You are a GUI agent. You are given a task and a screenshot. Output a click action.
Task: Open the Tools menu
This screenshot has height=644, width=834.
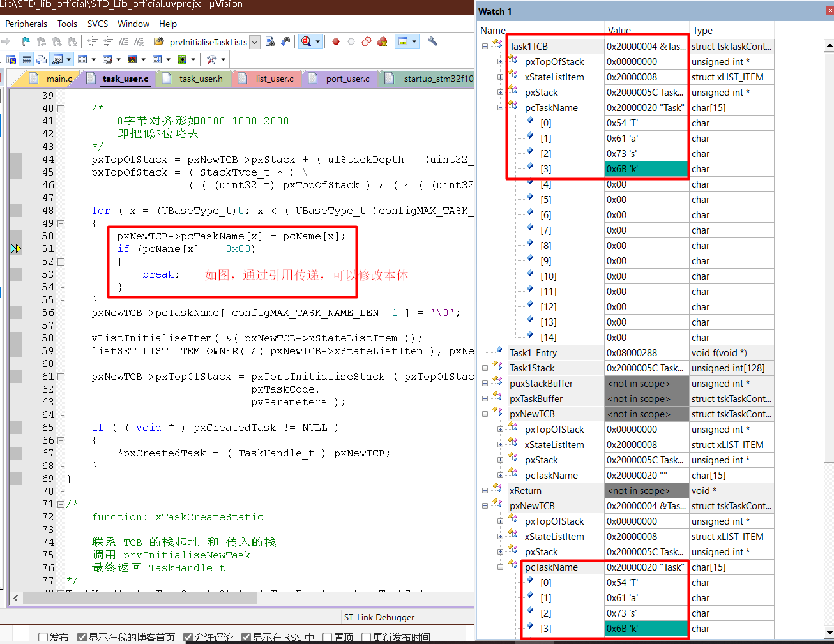point(67,24)
